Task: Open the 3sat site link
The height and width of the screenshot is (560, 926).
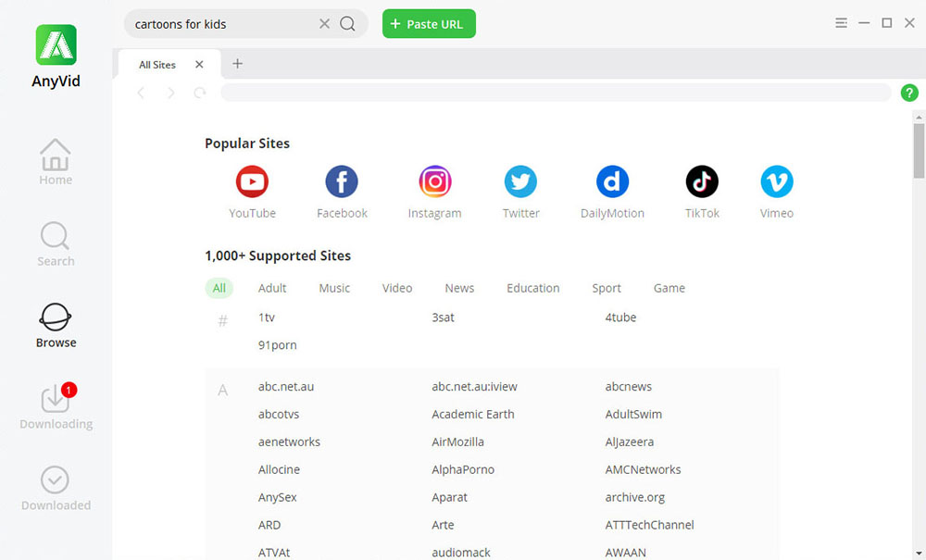Action: tap(443, 317)
